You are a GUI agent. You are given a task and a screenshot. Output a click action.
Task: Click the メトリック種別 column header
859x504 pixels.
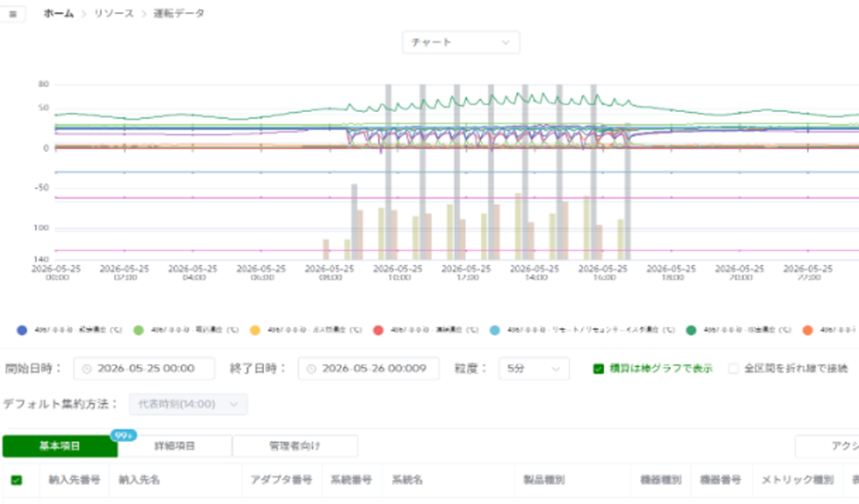(x=798, y=480)
